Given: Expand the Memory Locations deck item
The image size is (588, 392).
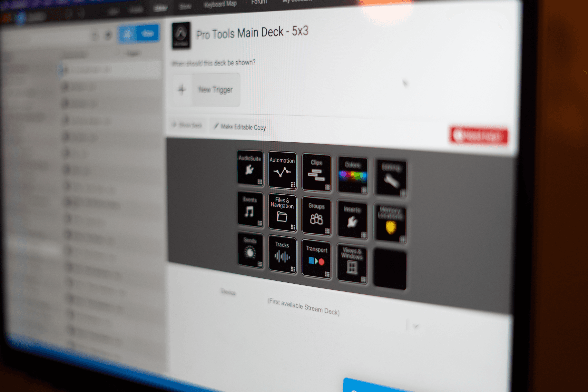Looking at the screenshot, I should click(x=391, y=219).
